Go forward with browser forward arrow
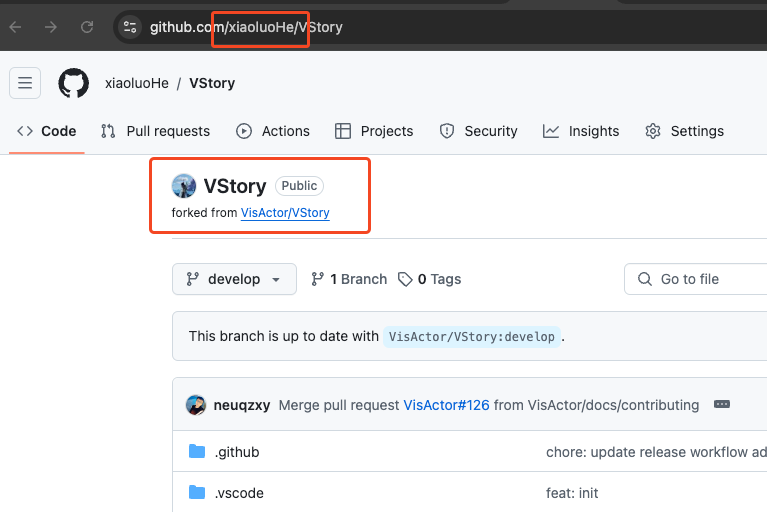Screen dimensions: 767x512 tap(51, 27)
